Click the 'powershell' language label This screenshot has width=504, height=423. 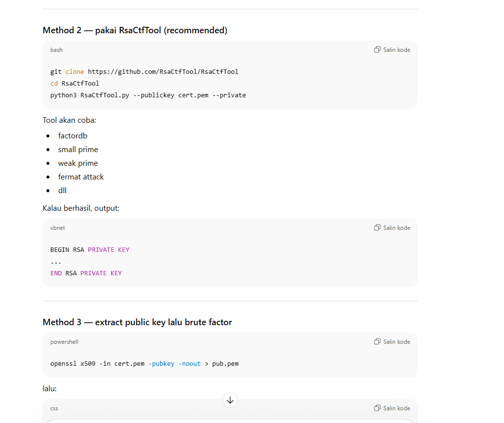(64, 342)
